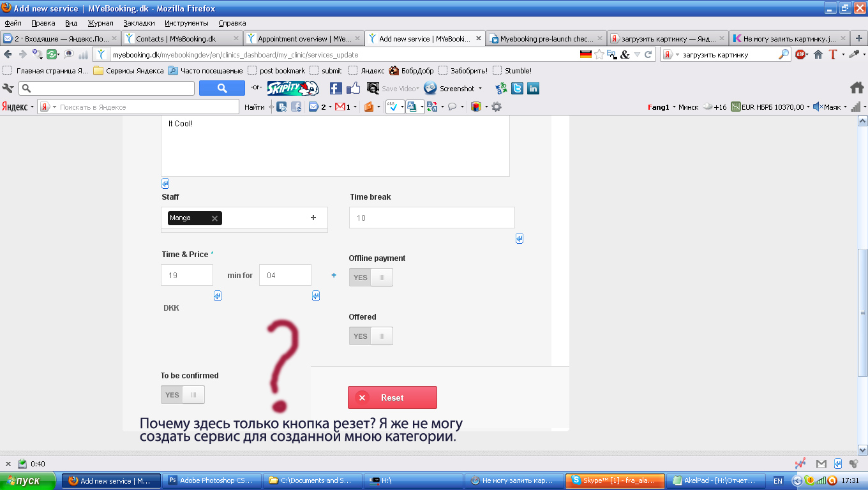The height and width of the screenshot is (490, 868).
Task: Click the minutes field showing 19
Action: pos(187,275)
